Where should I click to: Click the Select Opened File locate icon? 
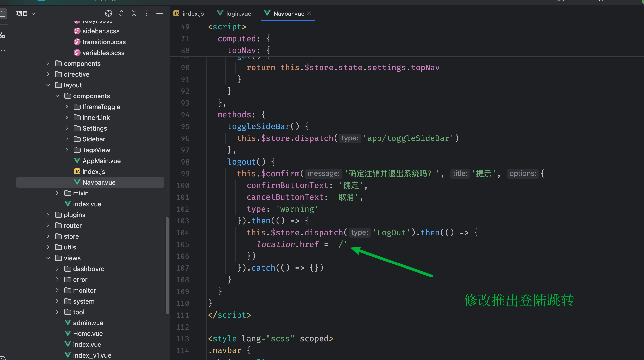(109, 13)
